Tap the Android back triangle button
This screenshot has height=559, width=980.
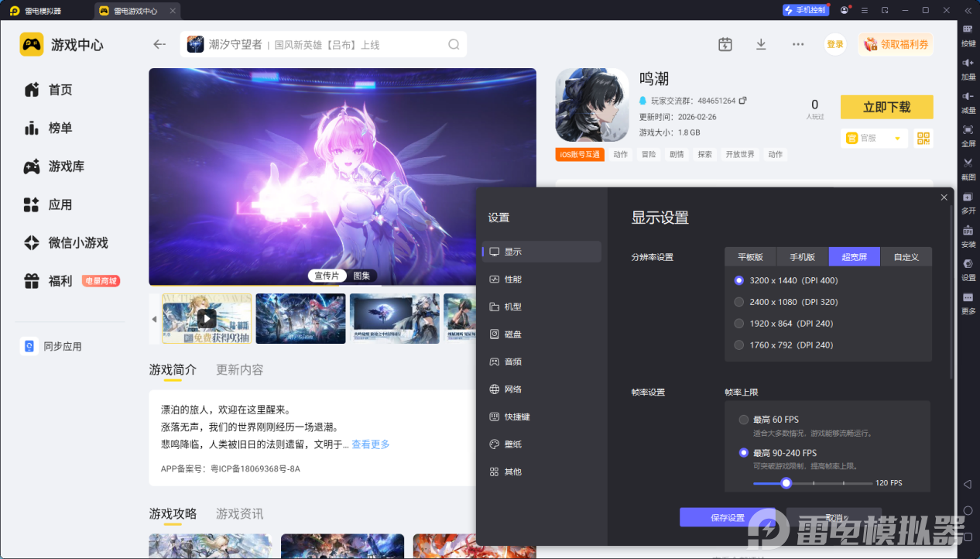968,484
